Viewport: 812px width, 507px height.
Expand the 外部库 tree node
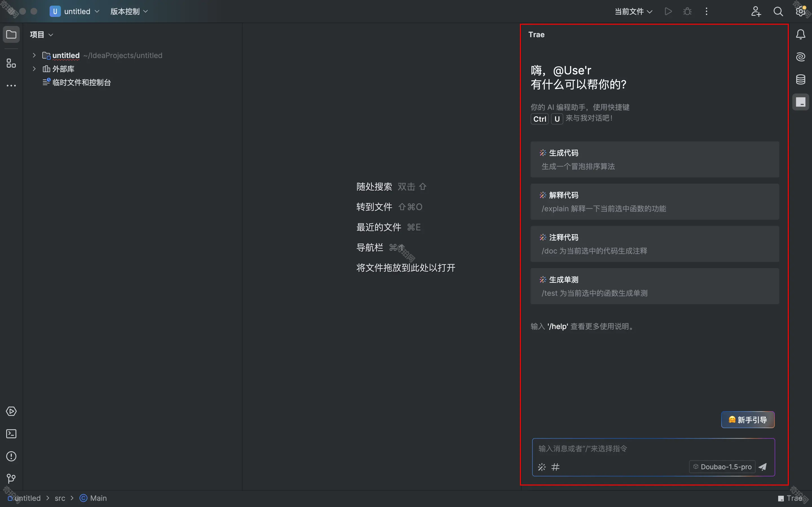(34, 69)
